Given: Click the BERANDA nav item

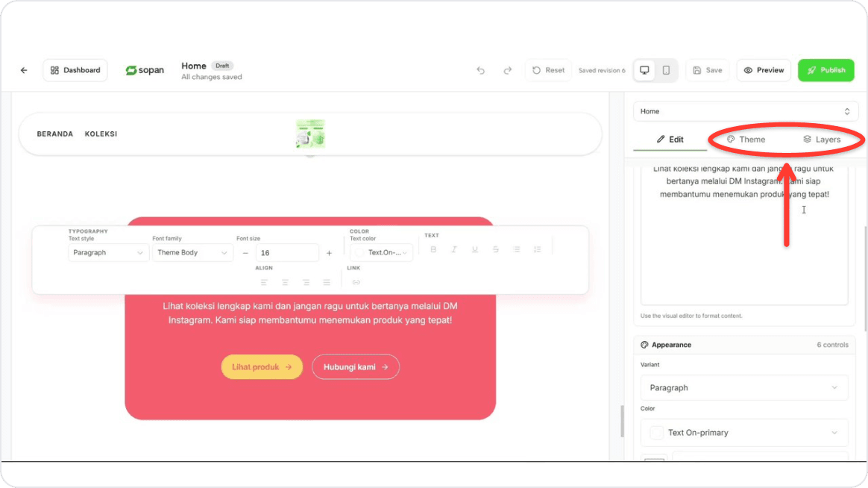Looking at the screenshot, I should [54, 134].
